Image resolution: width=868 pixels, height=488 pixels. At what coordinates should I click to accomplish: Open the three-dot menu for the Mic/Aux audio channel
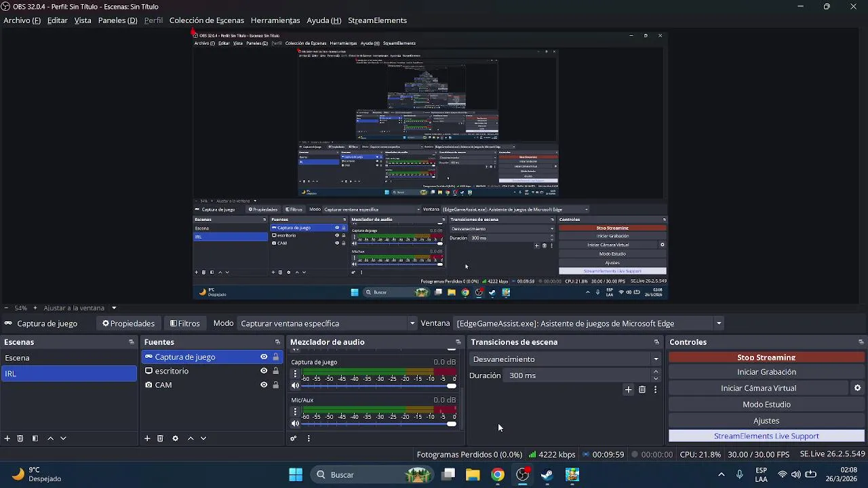point(295,411)
